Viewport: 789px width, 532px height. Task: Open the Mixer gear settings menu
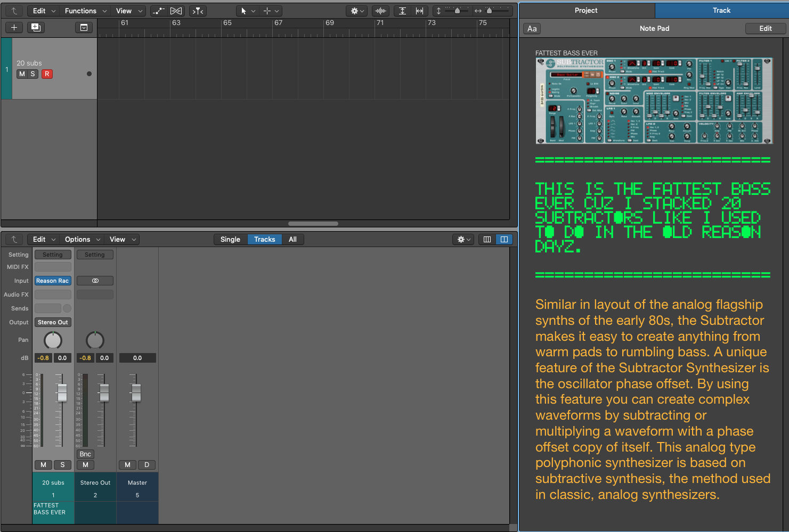[x=463, y=239]
